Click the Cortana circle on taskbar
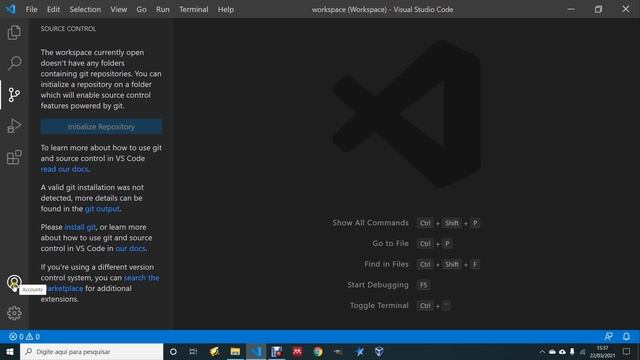The height and width of the screenshot is (360, 640). 173,351
